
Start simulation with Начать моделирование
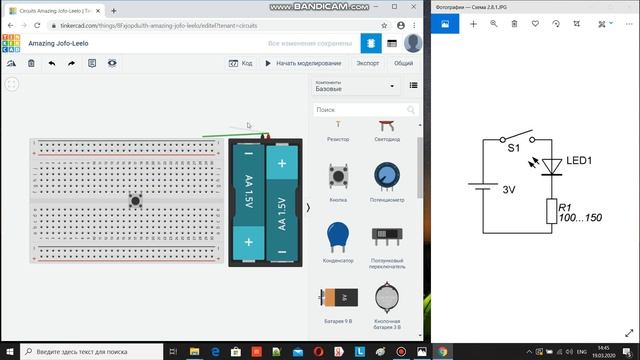(303, 63)
